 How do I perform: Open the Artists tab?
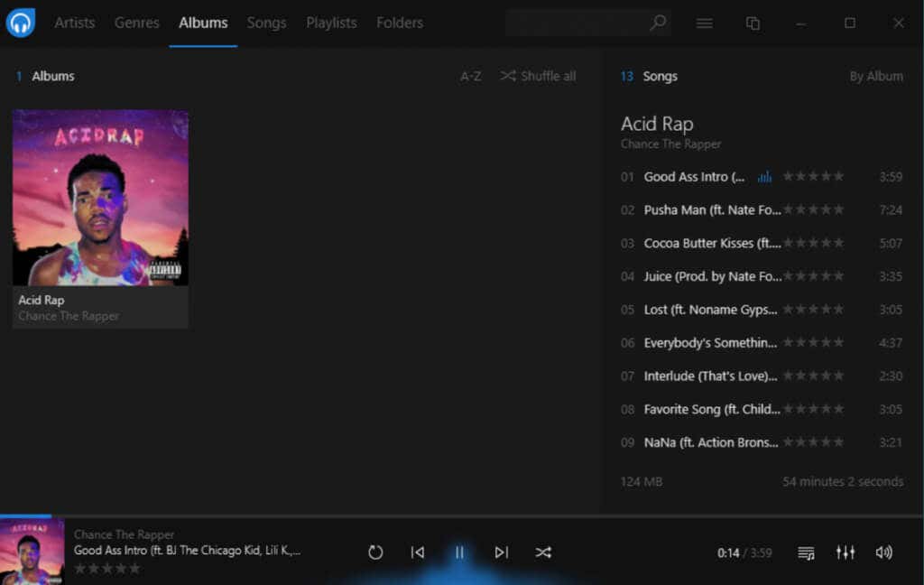[75, 23]
